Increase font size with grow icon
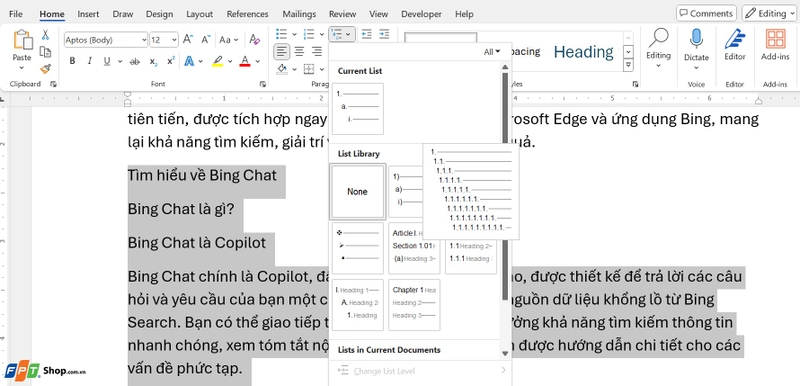Image resolution: width=800 pixels, height=386 pixels. point(188,39)
